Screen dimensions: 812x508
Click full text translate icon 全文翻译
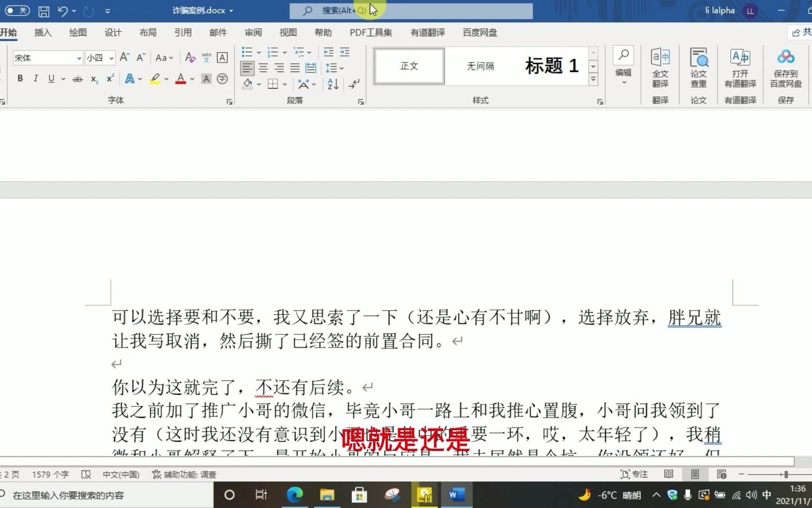[660, 68]
